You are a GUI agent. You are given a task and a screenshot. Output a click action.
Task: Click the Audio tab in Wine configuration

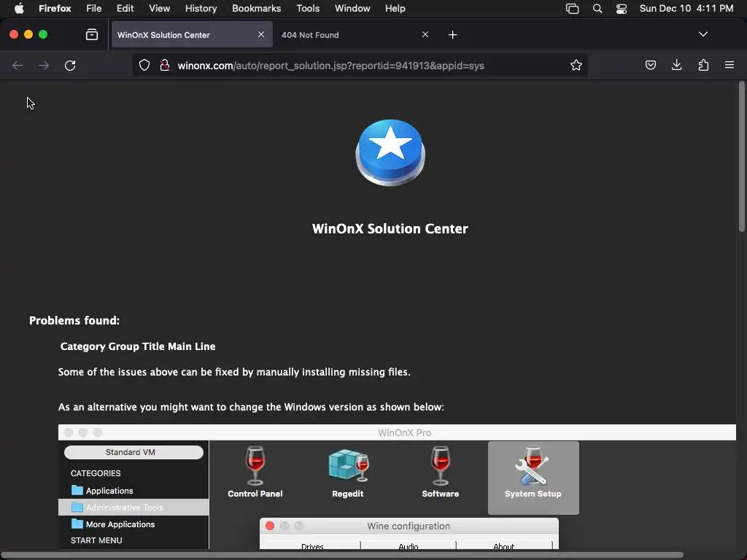point(409,545)
